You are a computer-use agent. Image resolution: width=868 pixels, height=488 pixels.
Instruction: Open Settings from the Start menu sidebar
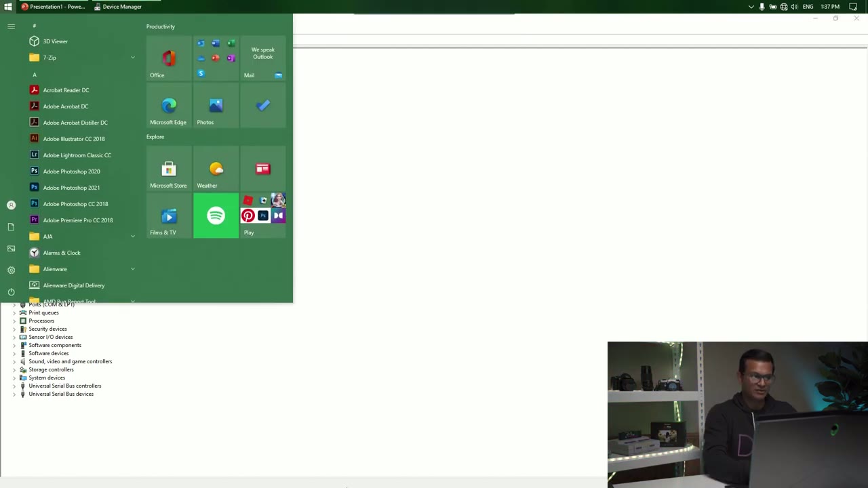[x=11, y=270]
